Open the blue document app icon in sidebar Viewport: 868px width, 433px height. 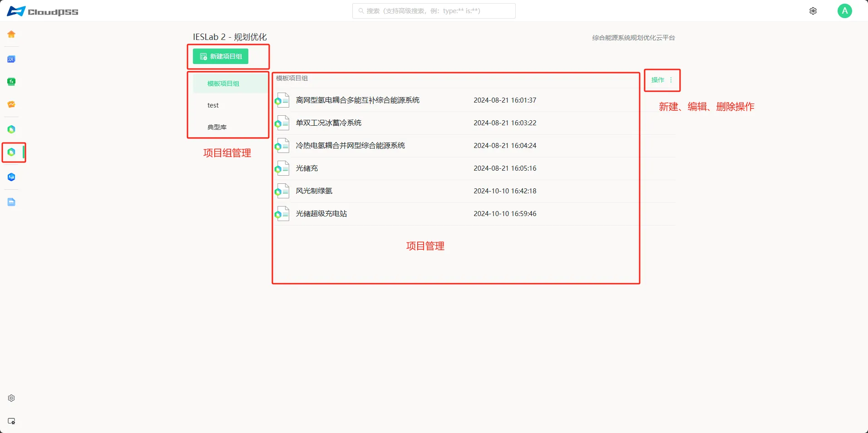(11, 202)
